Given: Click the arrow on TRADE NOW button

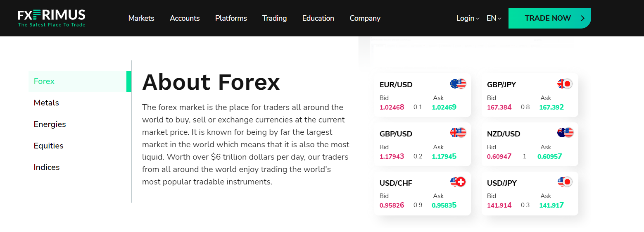Looking at the screenshot, I should [583, 18].
